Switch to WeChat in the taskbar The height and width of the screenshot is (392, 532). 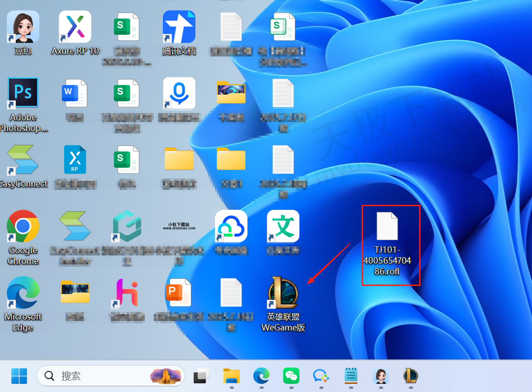coord(291,376)
